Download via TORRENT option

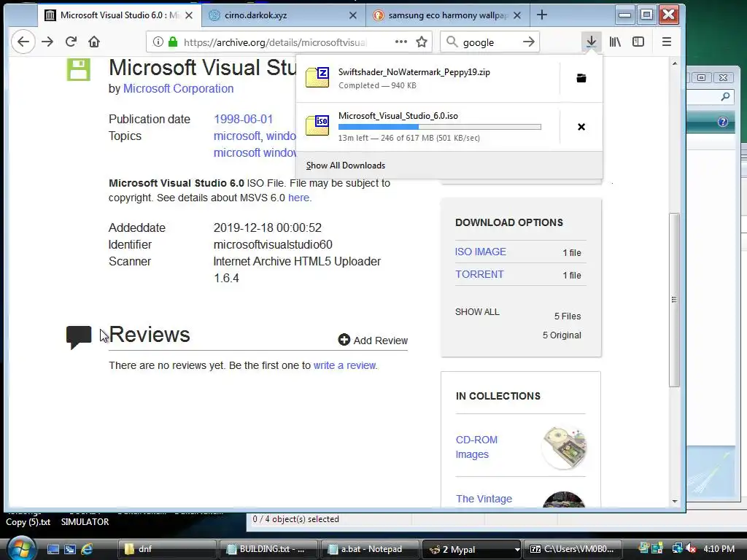(x=479, y=274)
